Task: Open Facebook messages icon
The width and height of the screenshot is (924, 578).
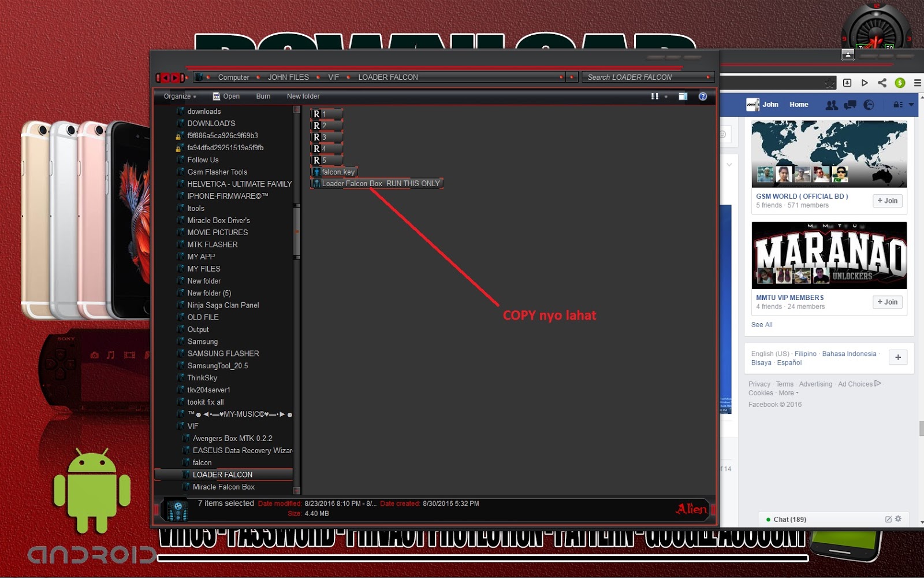Action: (850, 105)
